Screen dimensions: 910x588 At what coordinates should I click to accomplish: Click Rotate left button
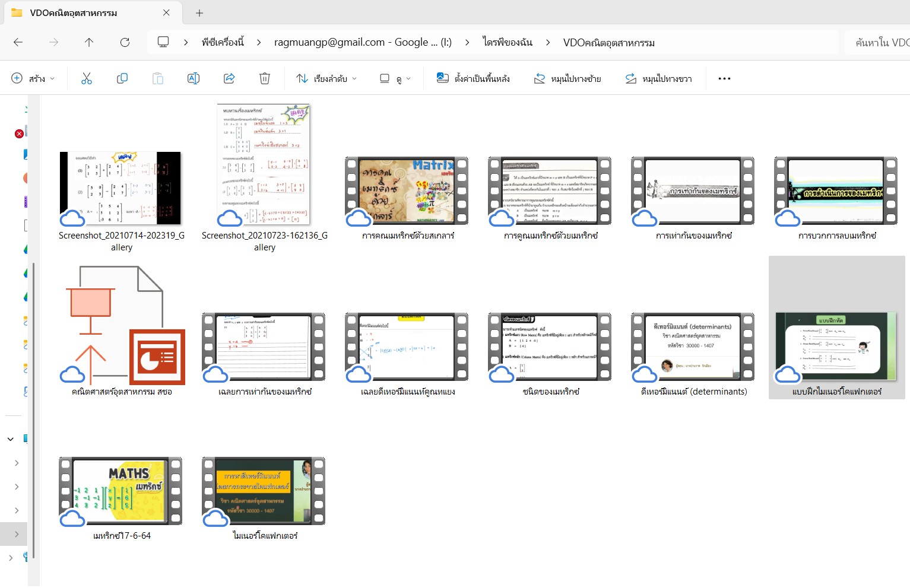[567, 78]
